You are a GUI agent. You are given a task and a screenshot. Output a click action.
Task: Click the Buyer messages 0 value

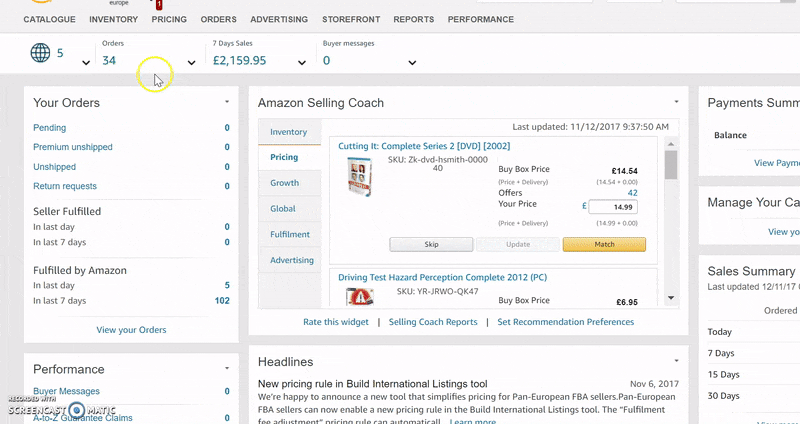pyautogui.click(x=327, y=60)
